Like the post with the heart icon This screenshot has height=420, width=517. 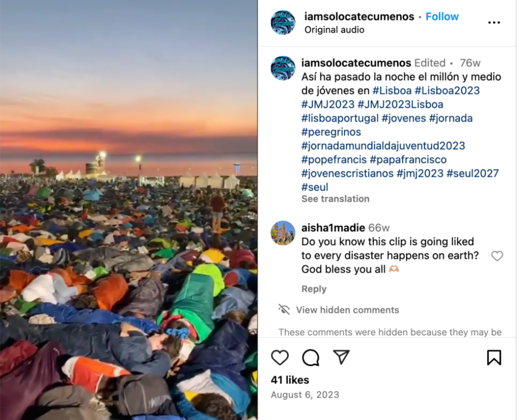pyautogui.click(x=280, y=357)
